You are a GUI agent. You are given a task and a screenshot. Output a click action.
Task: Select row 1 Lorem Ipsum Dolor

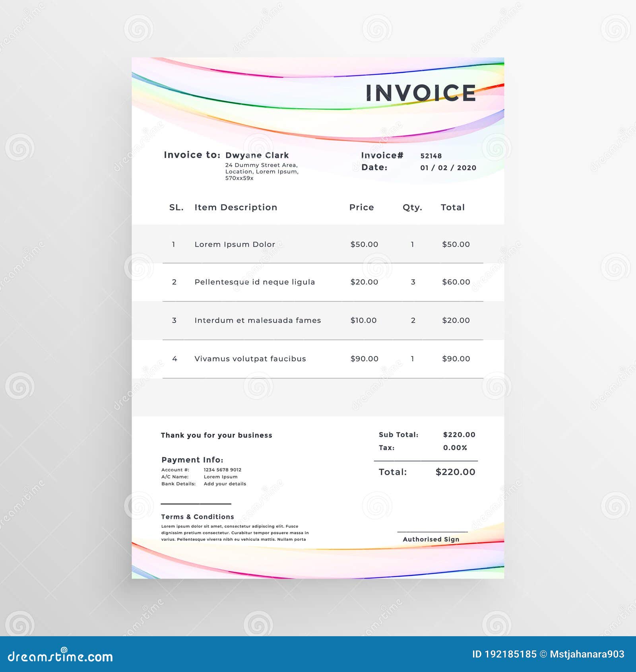pos(235,245)
